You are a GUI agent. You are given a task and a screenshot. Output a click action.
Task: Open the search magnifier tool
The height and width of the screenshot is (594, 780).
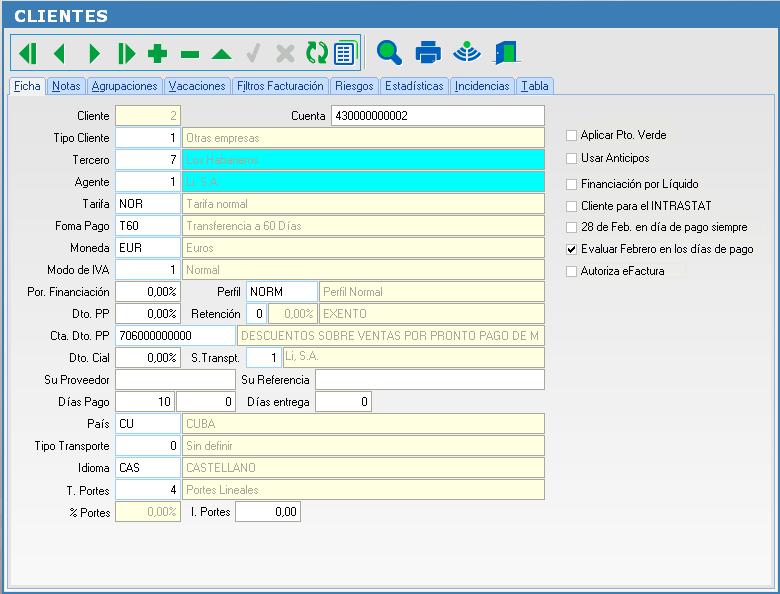pyautogui.click(x=389, y=52)
